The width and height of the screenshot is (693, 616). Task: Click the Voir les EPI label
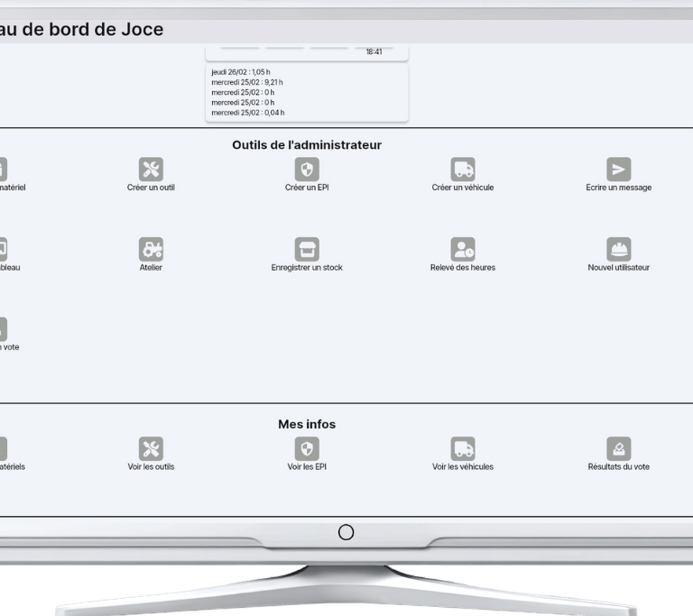click(x=307, y=466)
